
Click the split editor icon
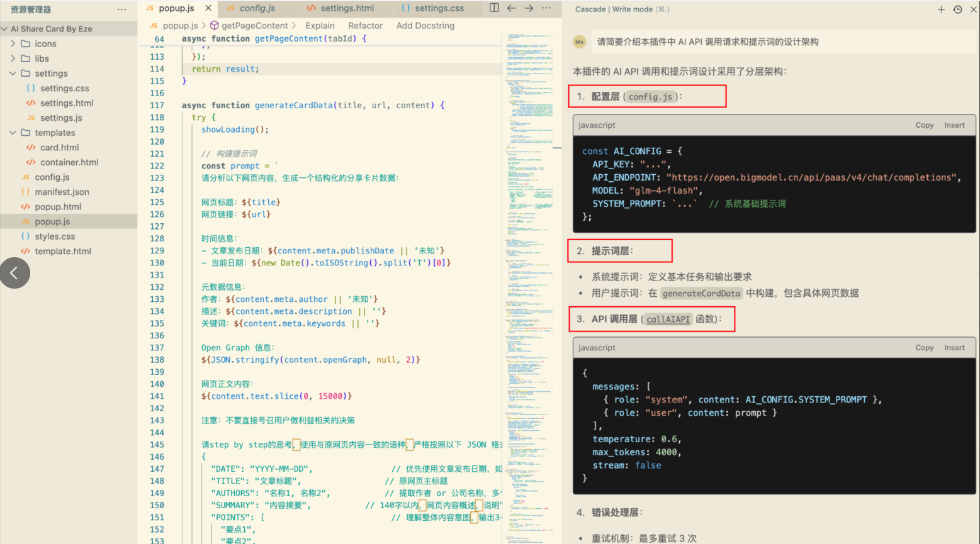pyautogui.click(x=494, y=8)
